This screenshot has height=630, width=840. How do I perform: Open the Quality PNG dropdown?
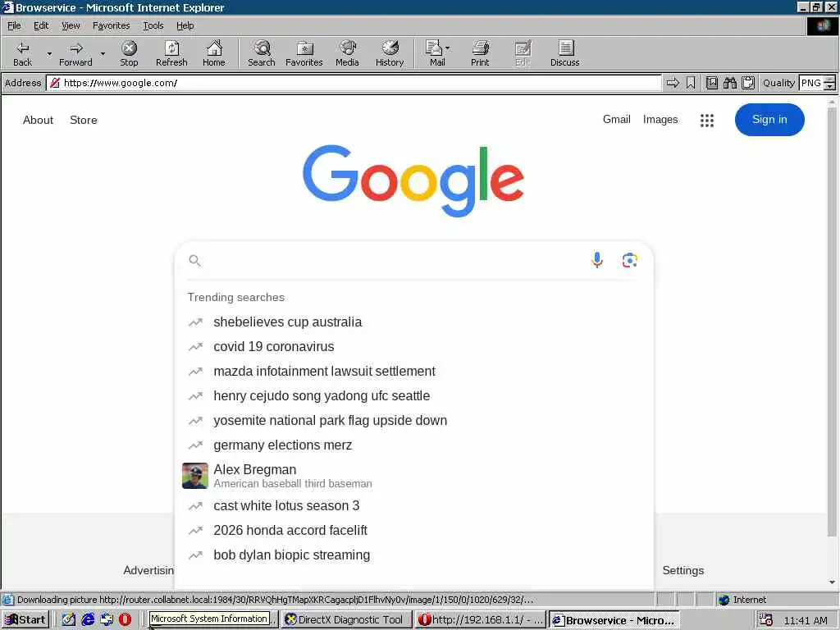pyautogui.click(x=829, y=83)
